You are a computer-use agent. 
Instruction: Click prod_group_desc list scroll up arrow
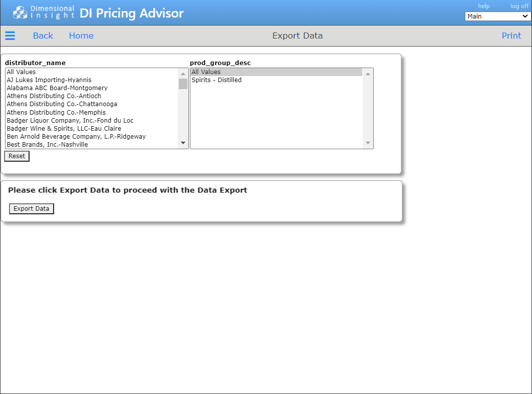[x=368, y=74]
